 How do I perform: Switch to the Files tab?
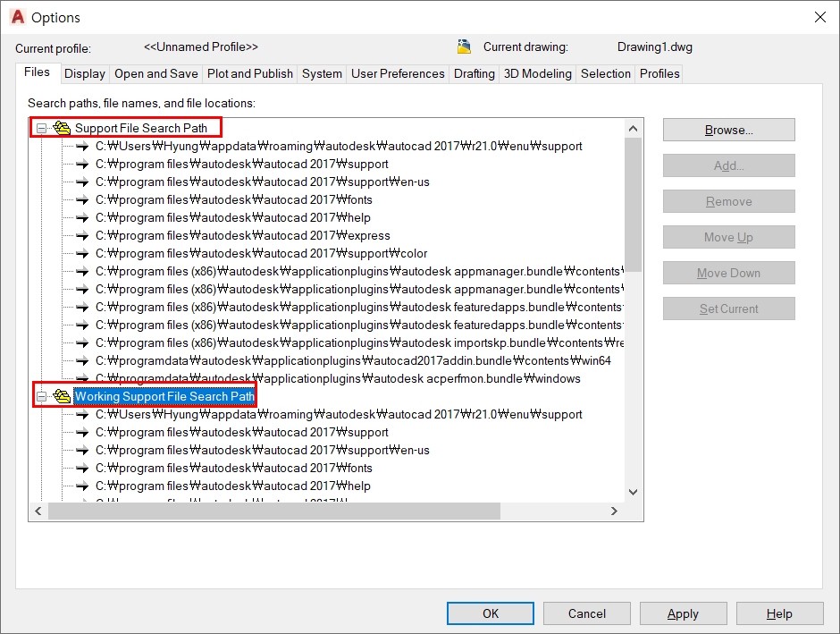coord(37,72)
